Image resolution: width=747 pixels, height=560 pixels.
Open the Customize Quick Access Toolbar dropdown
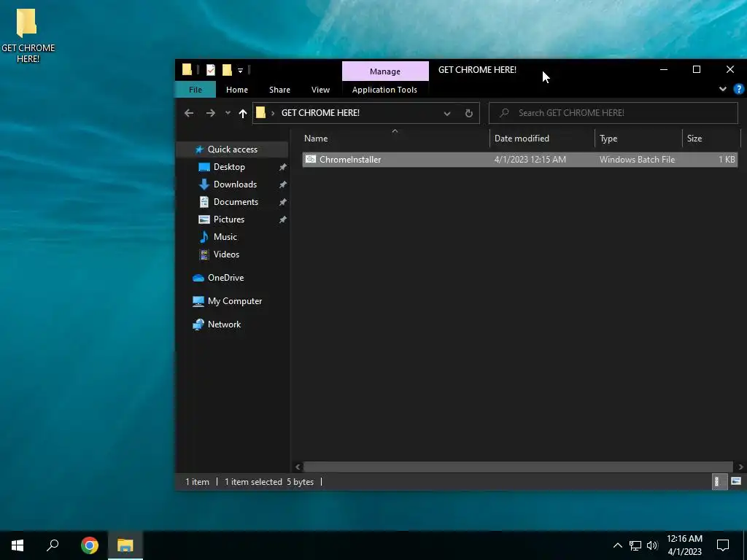tap(240, 71)
